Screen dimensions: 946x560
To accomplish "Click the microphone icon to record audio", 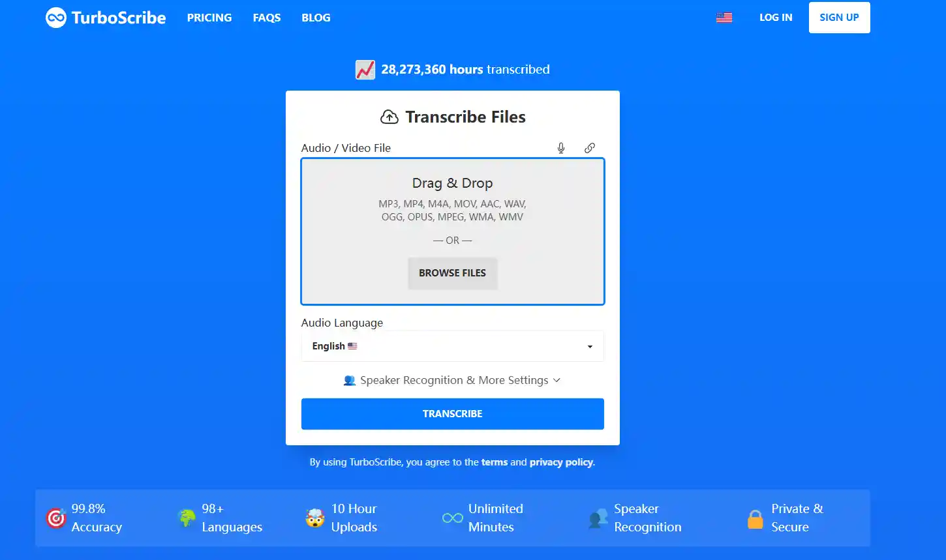I will [x=560, y=147].
